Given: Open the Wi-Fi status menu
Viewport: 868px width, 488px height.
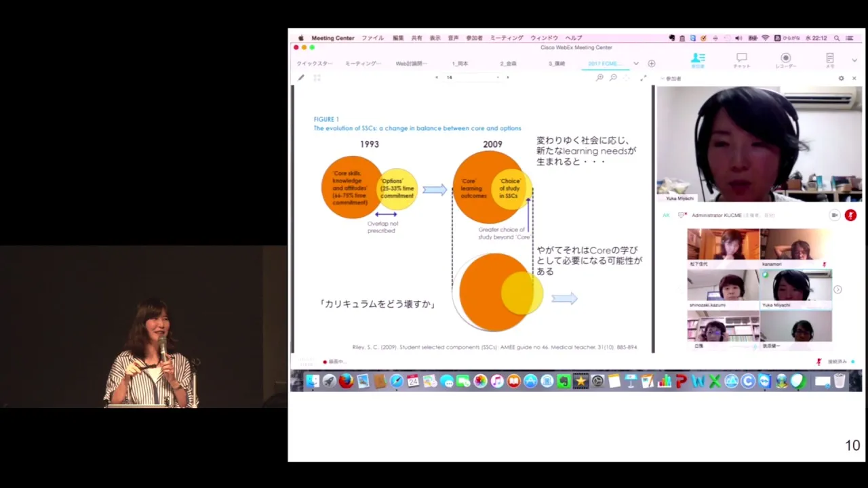Looking at the screenshot, I should tap(765, 38).
